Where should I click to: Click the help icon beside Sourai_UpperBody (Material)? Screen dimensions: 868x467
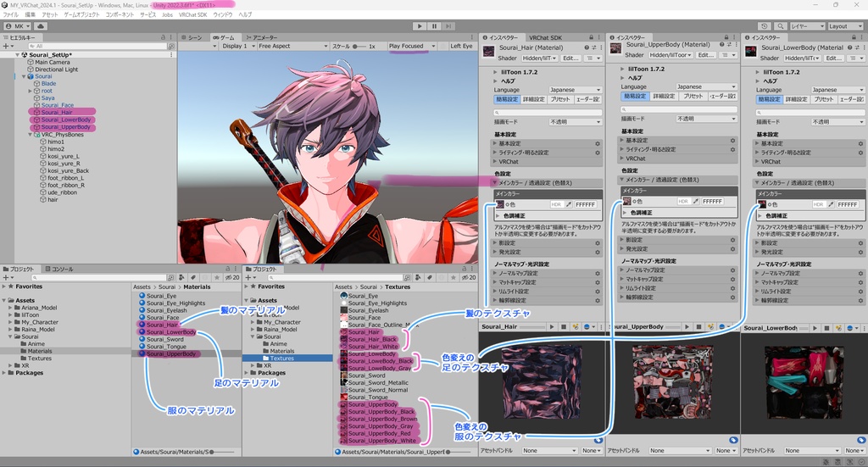[722, 44]
